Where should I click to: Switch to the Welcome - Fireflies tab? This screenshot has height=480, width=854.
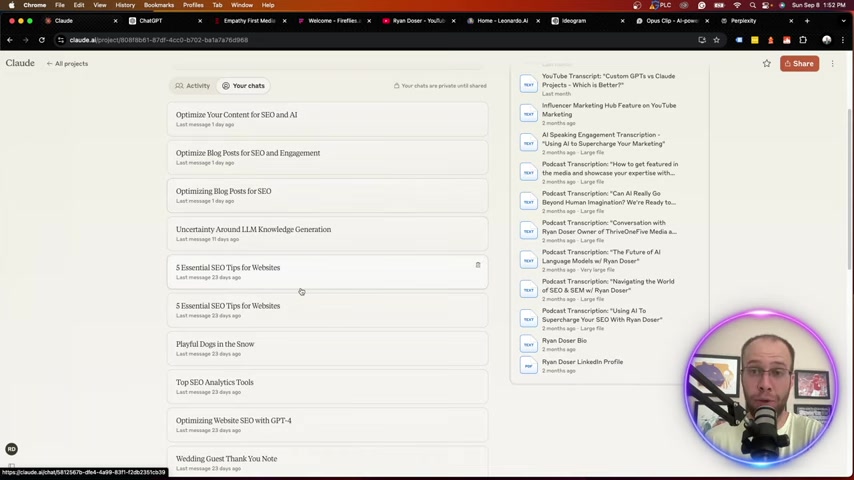pyautogui.click(x=333, y=21)
